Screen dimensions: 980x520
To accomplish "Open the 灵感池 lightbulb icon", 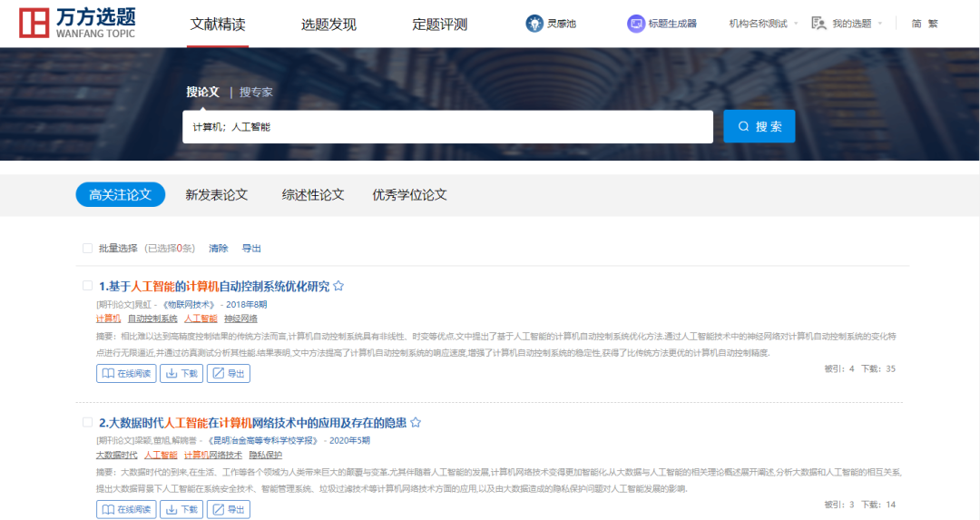I will (x=534, y=24).
